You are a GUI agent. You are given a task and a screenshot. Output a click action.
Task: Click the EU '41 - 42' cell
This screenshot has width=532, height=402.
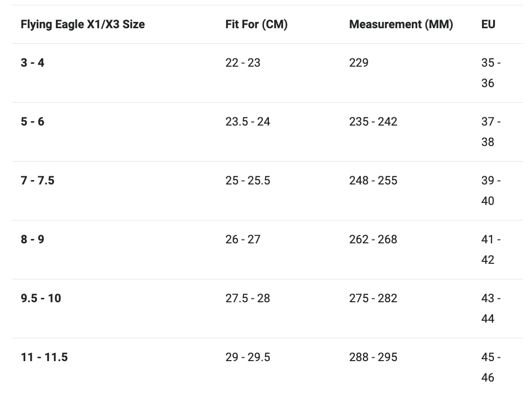(490, 250)
